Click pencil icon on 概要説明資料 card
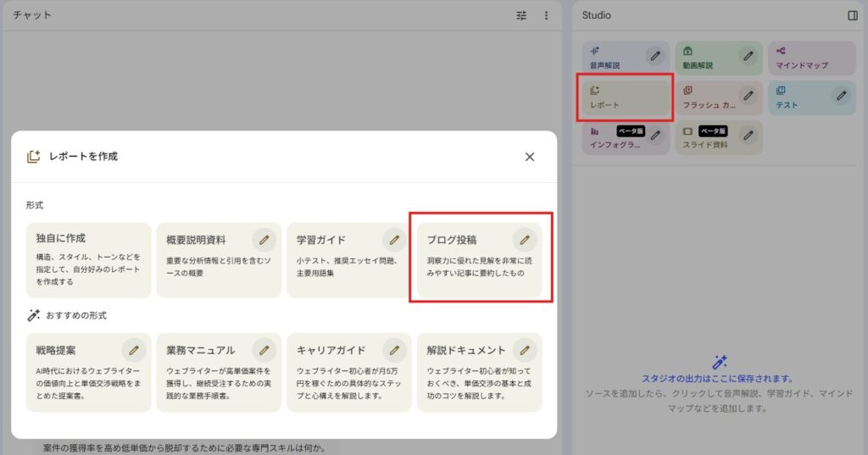 pyautogui.click(x=264, y=240)
